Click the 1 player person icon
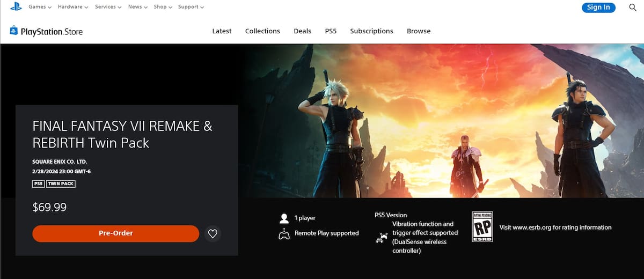This screenshot has height=279, width=644. click(284, 218)
